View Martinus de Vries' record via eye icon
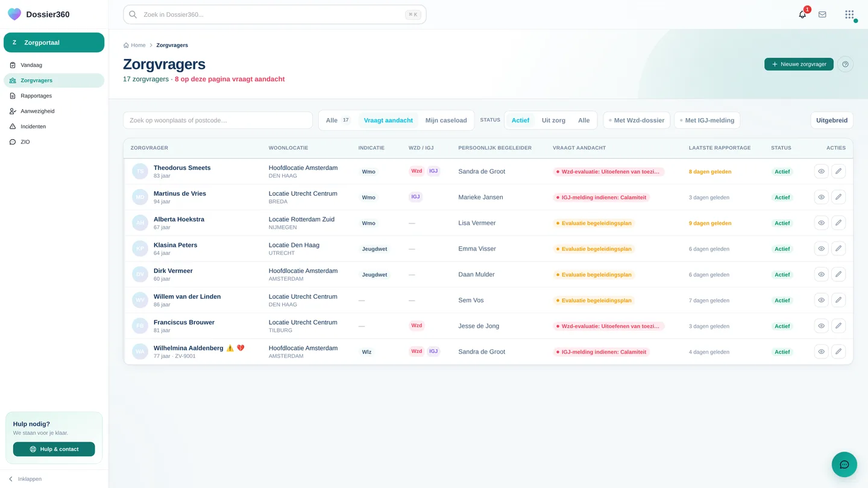The width and height of the screenshot is (868, 488). pos(821,197)
